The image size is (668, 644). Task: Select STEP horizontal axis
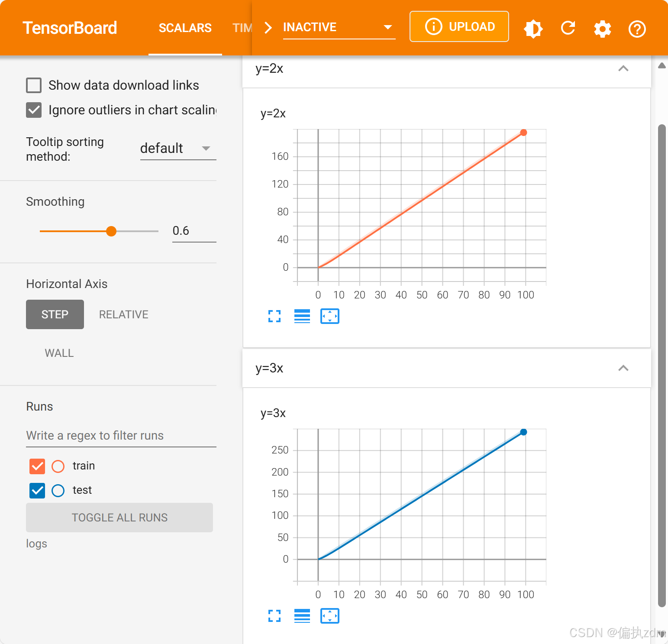pos(55,314)
